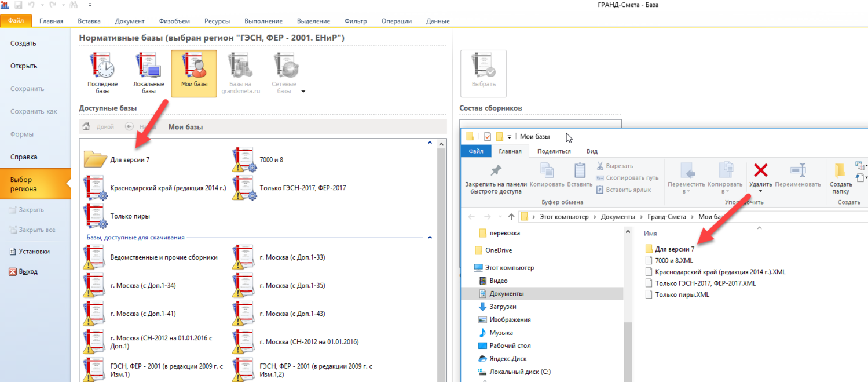
Task: Expand the Сетевые базы dropdown arrow
Action: [x=303, y=92]
